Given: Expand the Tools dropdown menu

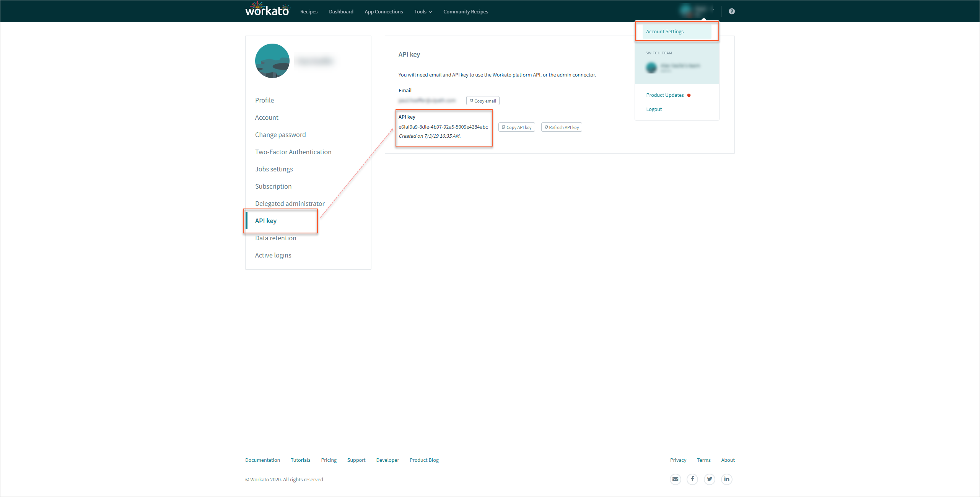Looking at the screenshot, I should [x=423, y=12].
